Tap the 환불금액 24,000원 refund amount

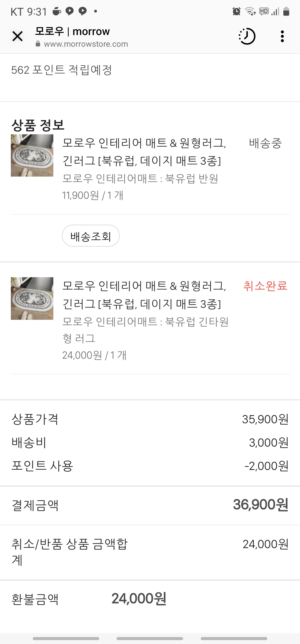pos(139,599)
